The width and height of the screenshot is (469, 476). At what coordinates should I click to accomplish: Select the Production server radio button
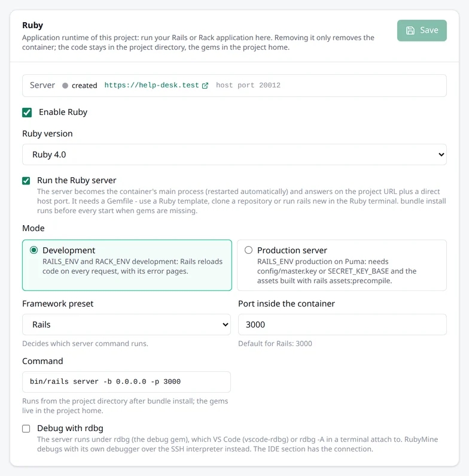(x=248, y=250)
